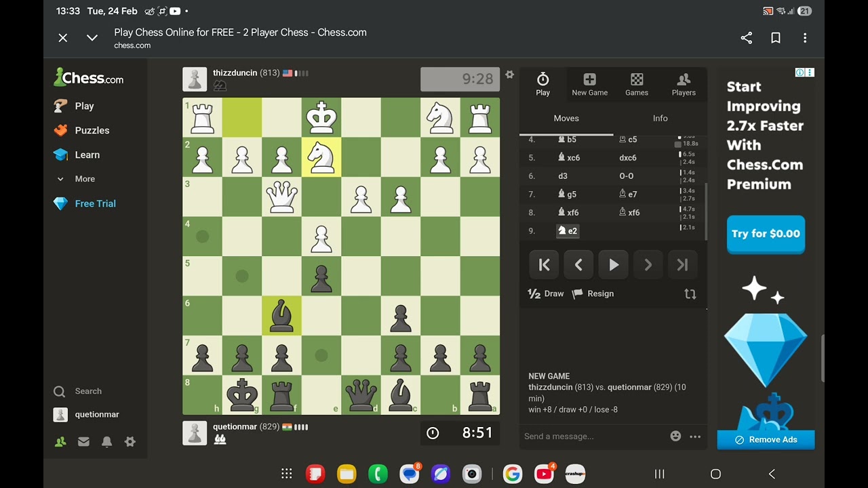Select move 9 e2 in the move list
Screen dimensions: 868x488
pos(568,231)
